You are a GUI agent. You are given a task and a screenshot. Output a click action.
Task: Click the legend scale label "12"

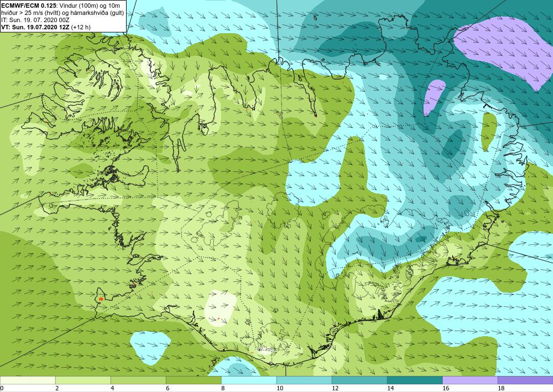(x=335, y=389)
